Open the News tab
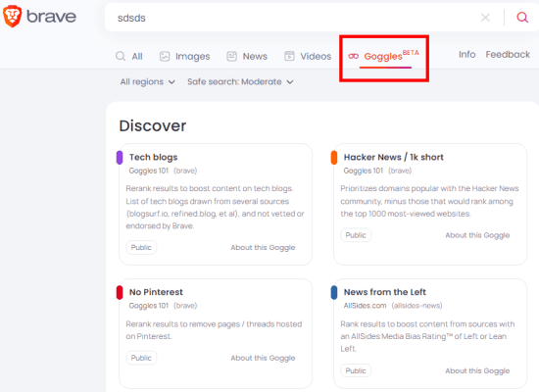Screen dimensions: 539x392 pyautogui.click(x=247, y=56)
